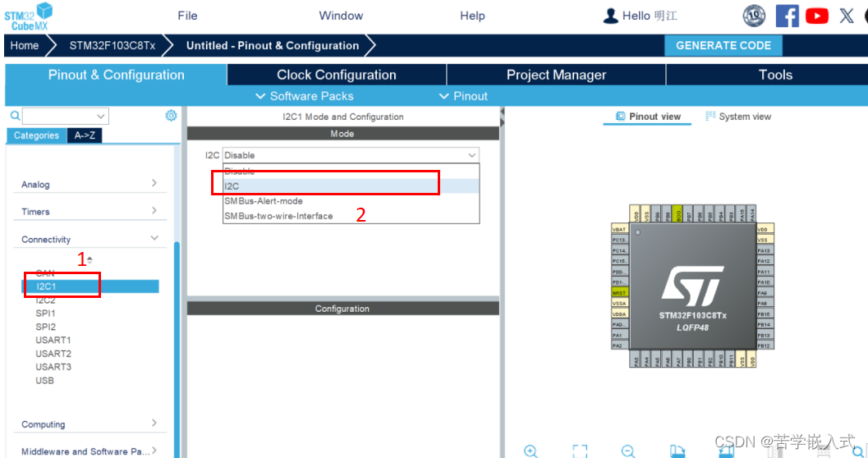Click the user account avatar icon
The height and width of the screenshot is (458, 868).
coord(610,16)
